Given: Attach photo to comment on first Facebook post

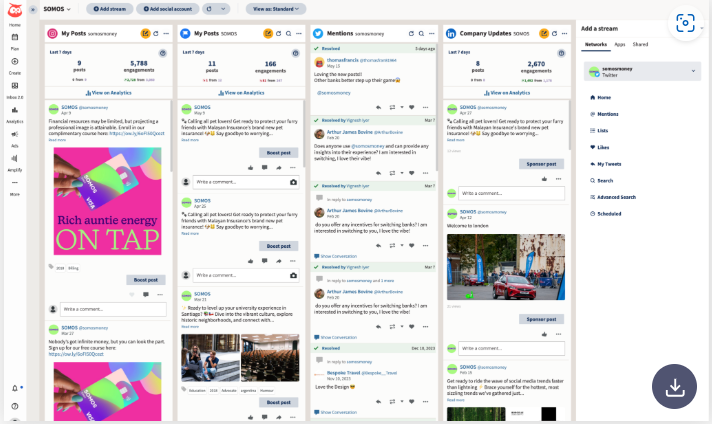Looking at the screenshot, I should (x=293, y=182).
